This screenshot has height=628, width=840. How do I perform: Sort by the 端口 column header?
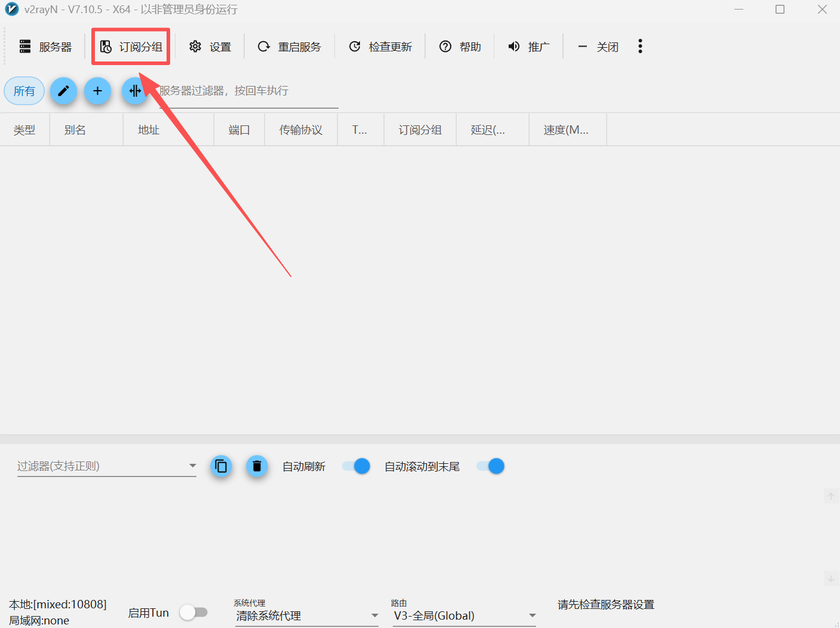click(239, 130)
